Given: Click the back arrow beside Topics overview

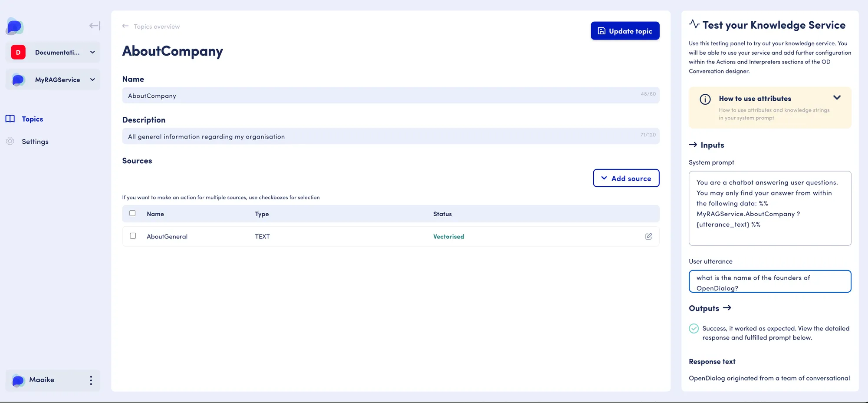Looking at the screenshot, I should [x=125, y=26].
